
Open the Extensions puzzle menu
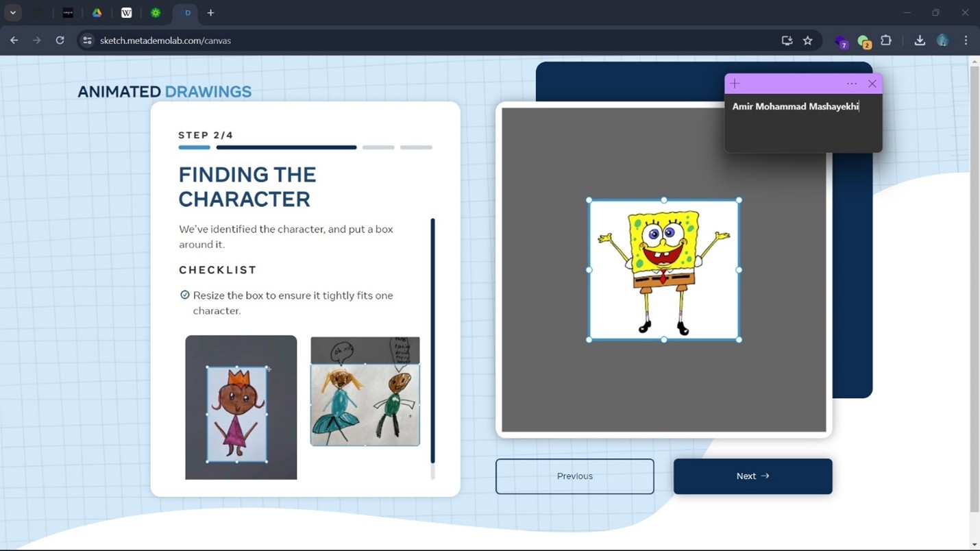[x=886, y=40]
